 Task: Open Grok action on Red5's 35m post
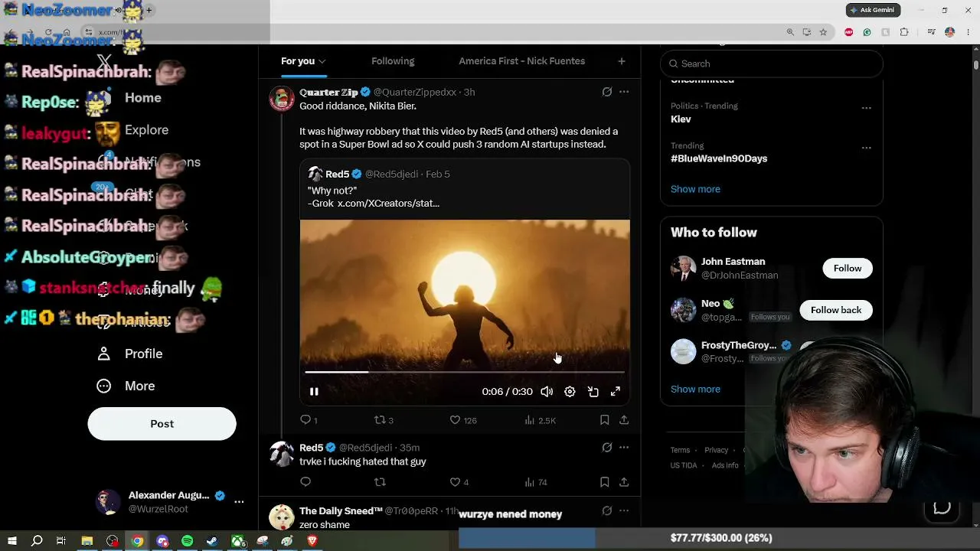607,448
